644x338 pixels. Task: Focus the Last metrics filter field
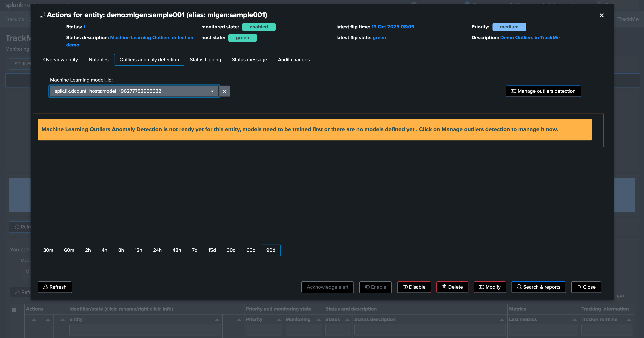543,330
